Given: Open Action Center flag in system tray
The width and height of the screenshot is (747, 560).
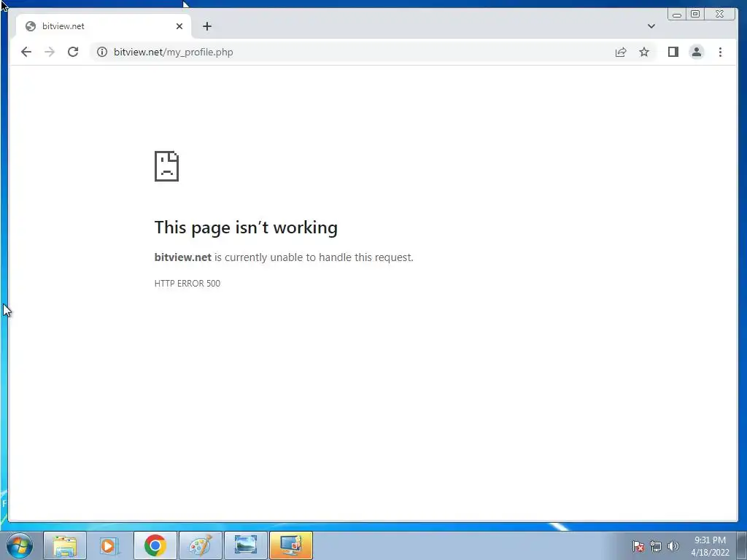Looking at the screenshot, I should point(638,546).
